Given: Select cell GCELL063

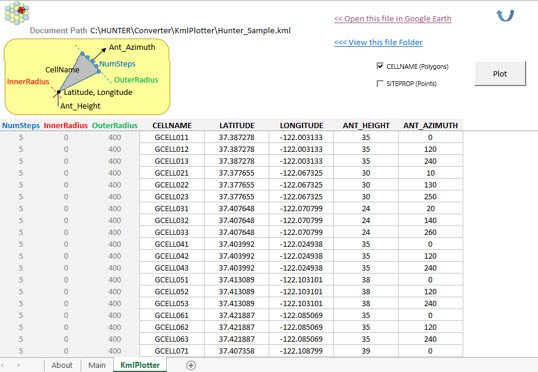Looking at the screenshot, I should pos(172,339).
